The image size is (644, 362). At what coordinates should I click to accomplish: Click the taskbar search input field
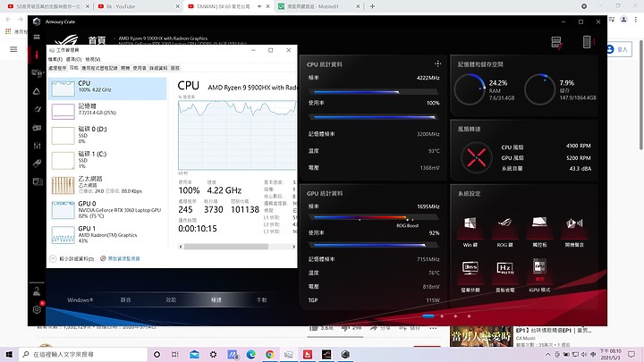point(83,354)
